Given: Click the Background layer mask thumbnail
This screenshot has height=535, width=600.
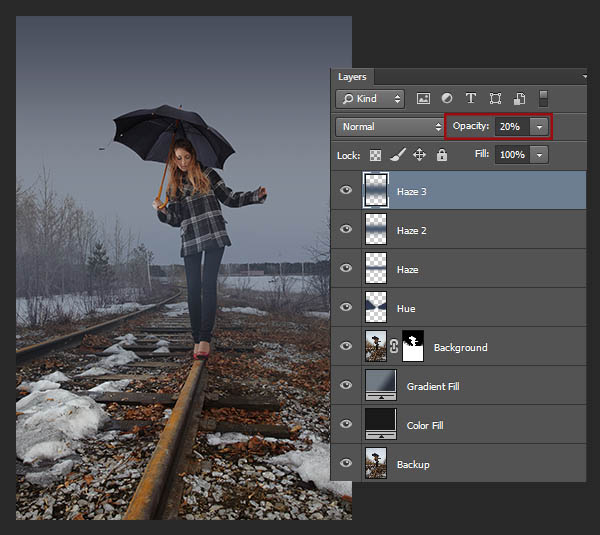Looking at the screenshot, I should (x=412, y=347).
